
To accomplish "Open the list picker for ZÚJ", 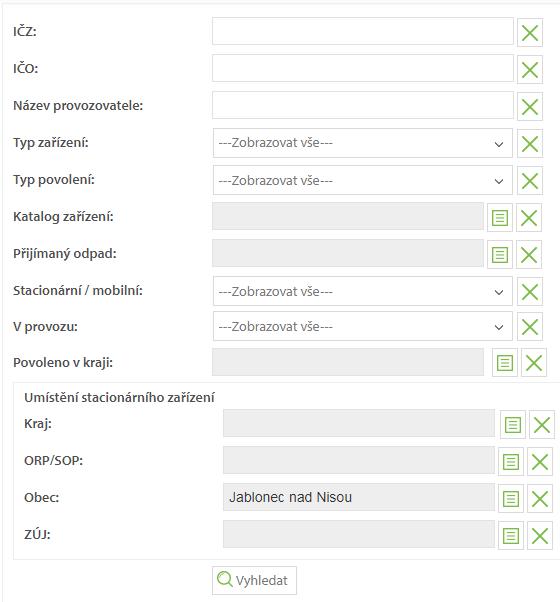I will point(510,535).
